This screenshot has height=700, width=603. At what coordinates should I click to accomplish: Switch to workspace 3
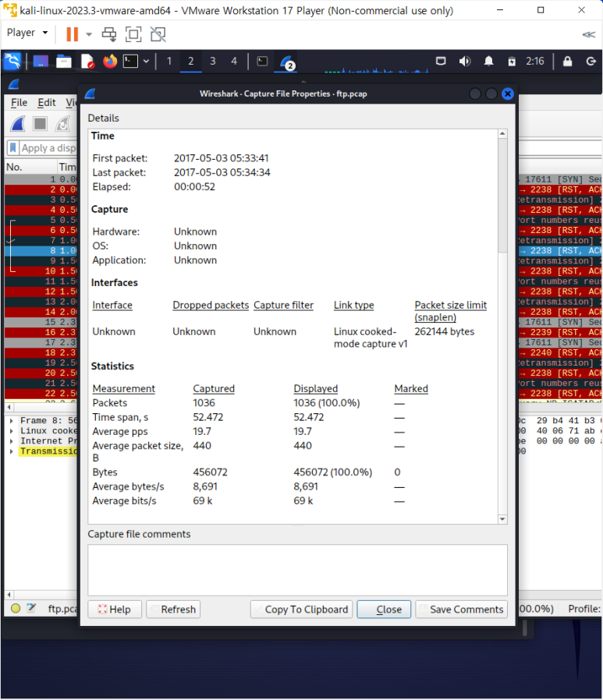point(213,61)
